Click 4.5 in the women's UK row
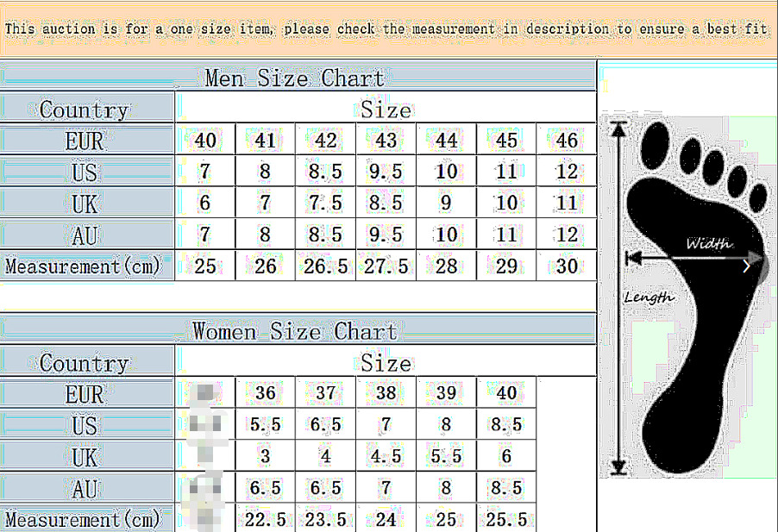The height and width of the screenshot is (532, 778). tap(386, 457)
